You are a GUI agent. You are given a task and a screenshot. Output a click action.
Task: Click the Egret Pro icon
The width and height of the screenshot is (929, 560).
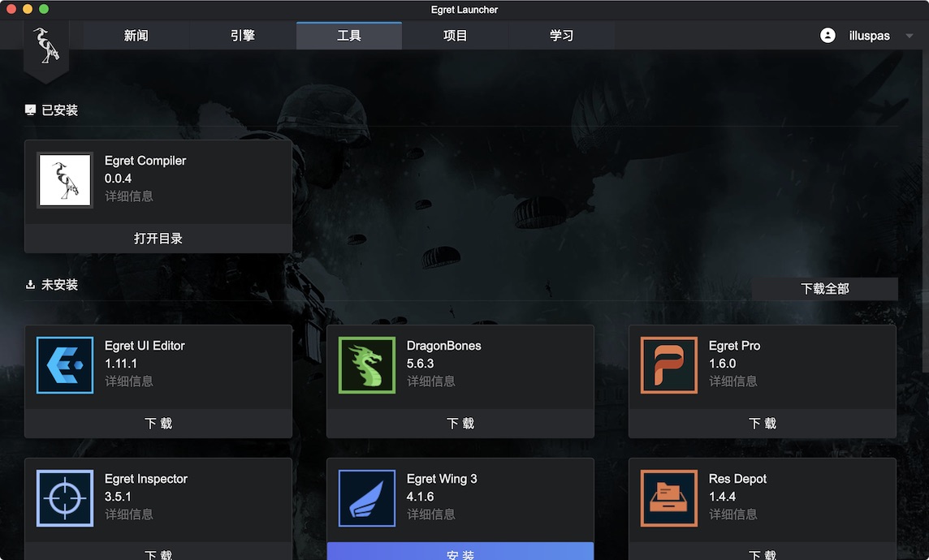click(x=669, y=365)
